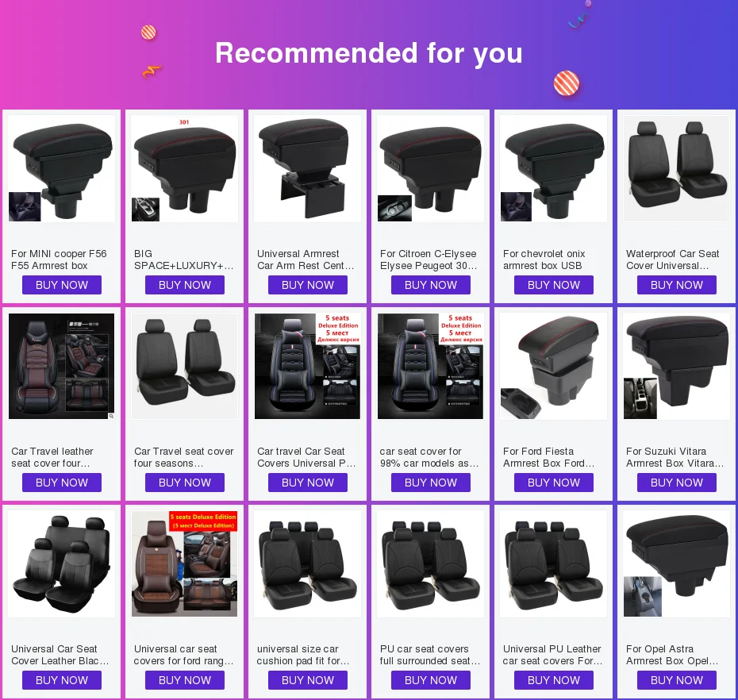This screenshot has width=738, height=700.
Task: View the Opel Astra Armrest Box product image
Action: [x=677, y=564]
